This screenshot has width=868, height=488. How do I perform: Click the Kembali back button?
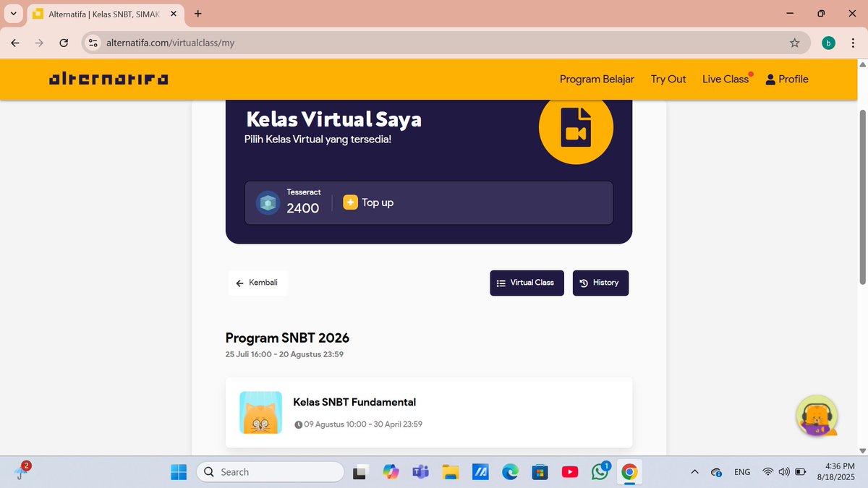pos(258,283)
